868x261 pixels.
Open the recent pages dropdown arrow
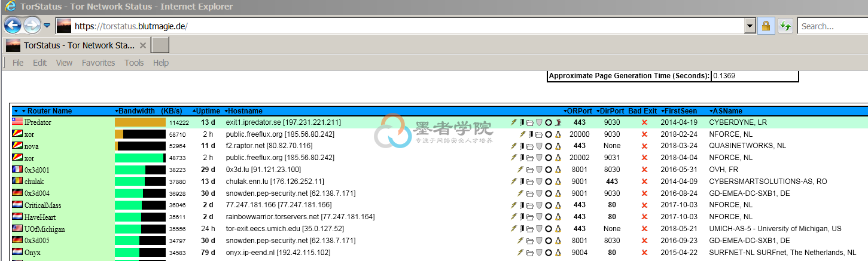47,26
